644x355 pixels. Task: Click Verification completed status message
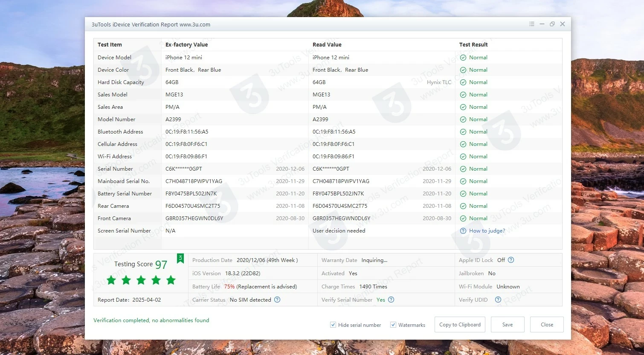[151, 320]
